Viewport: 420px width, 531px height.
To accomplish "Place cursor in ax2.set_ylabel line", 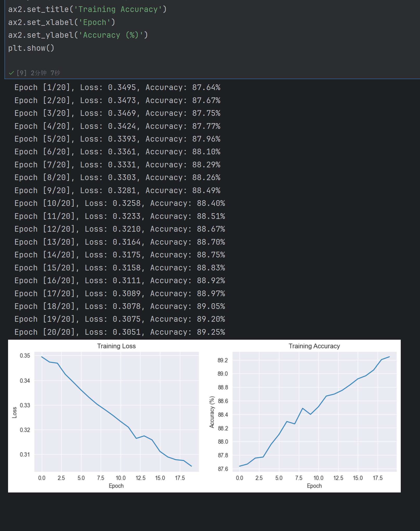I will 78,35.
